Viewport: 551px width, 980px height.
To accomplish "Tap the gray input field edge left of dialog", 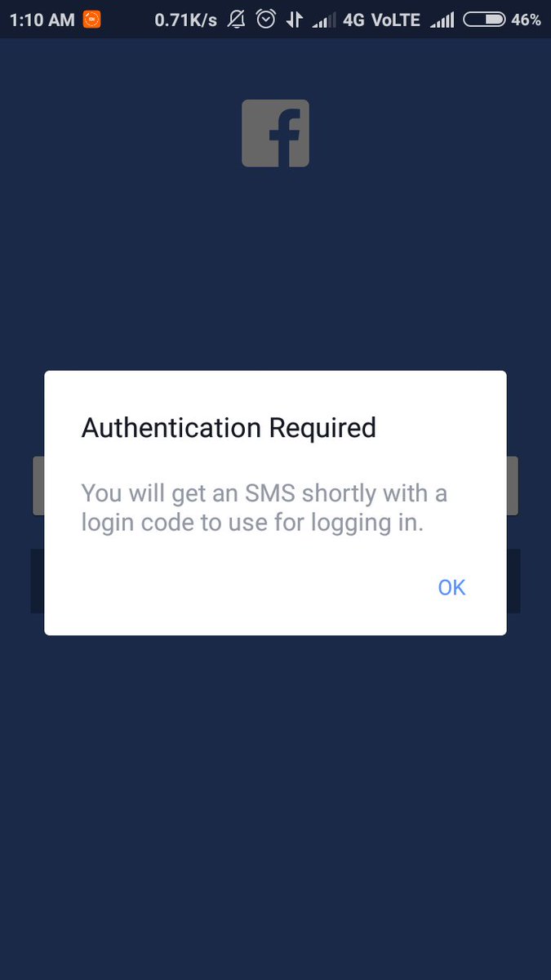I will 38,486.
